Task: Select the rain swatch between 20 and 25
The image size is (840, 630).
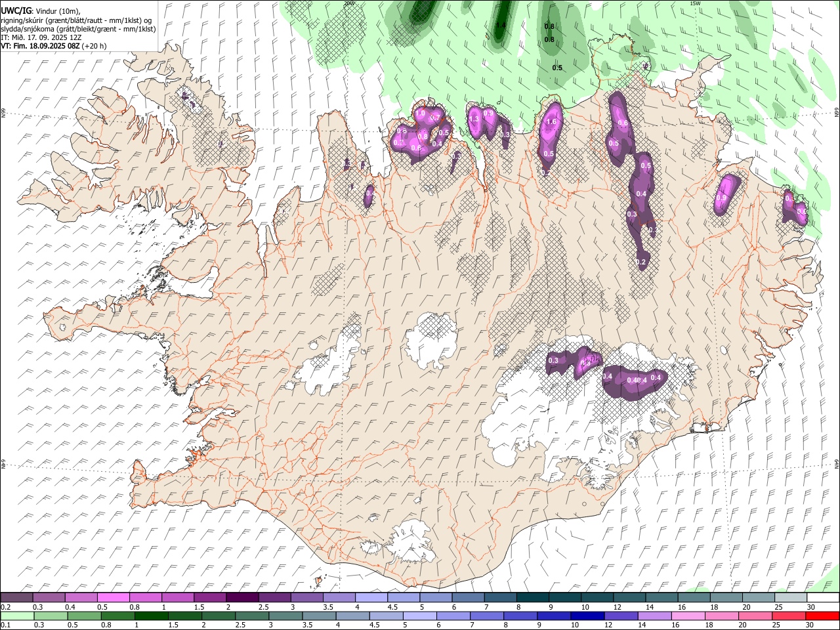Action: click(x=754, y=616)
